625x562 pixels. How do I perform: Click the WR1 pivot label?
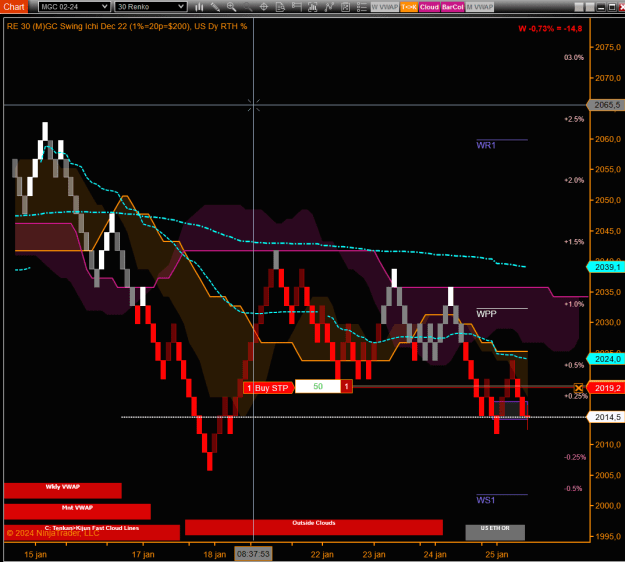[486, 145]
